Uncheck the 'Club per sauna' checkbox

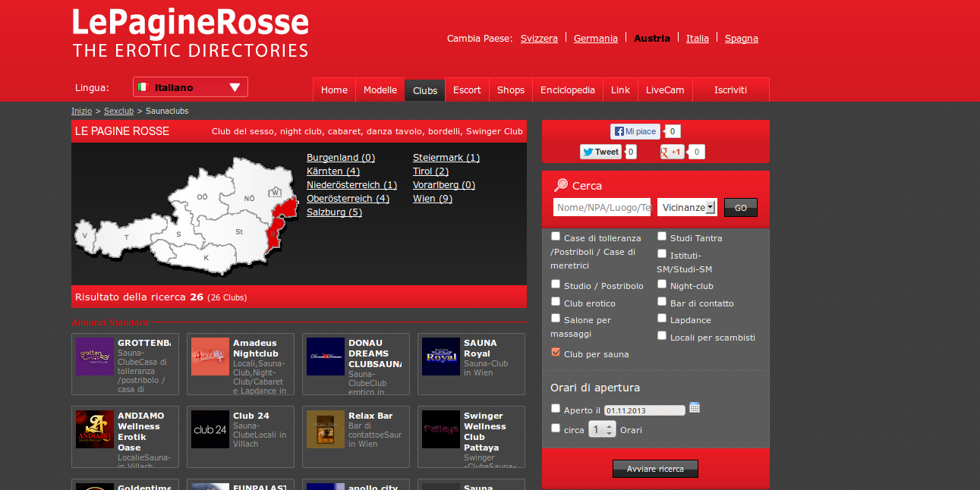[556, 352]
